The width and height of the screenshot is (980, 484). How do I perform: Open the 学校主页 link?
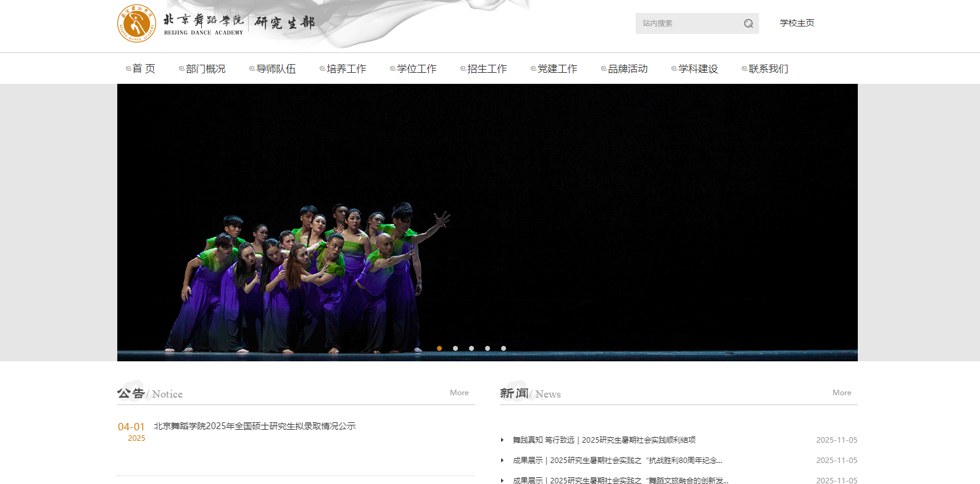click(797, 23)
